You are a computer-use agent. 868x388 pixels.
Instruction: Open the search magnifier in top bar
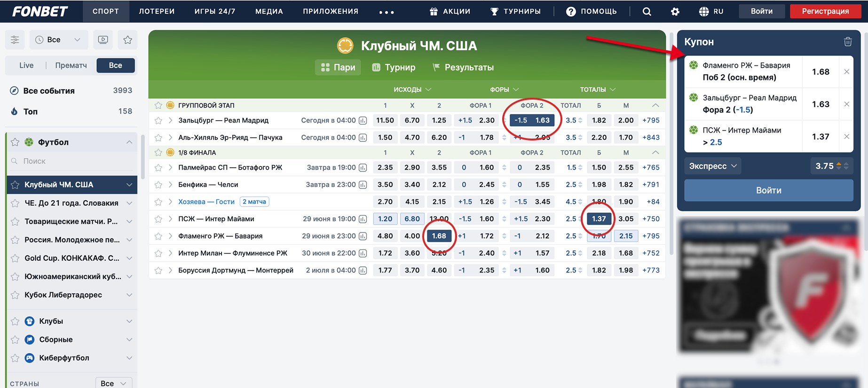click(x=647, y=11)
